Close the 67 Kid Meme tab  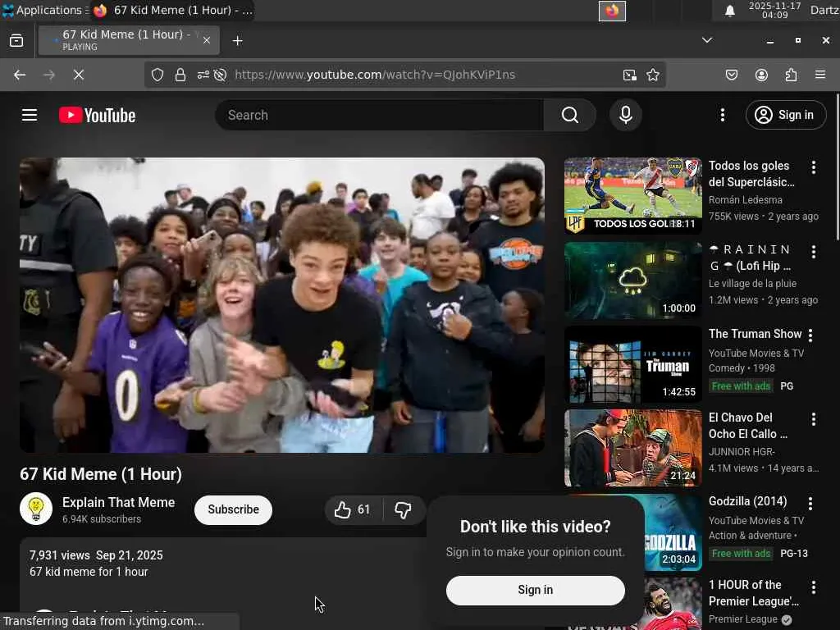206,40
